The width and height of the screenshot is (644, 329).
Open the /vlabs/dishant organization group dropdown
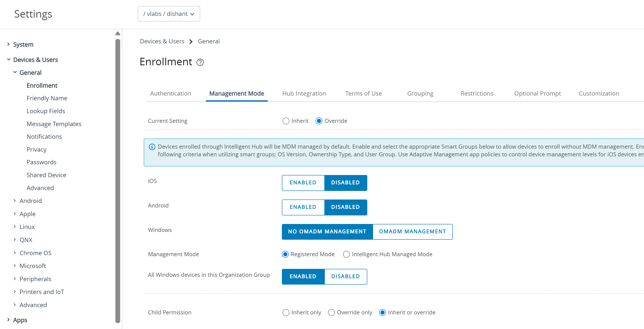point(169,14)
